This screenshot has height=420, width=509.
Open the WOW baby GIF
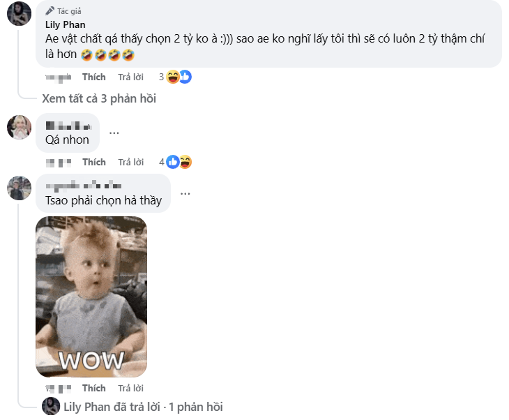click(x=91, y=297)
